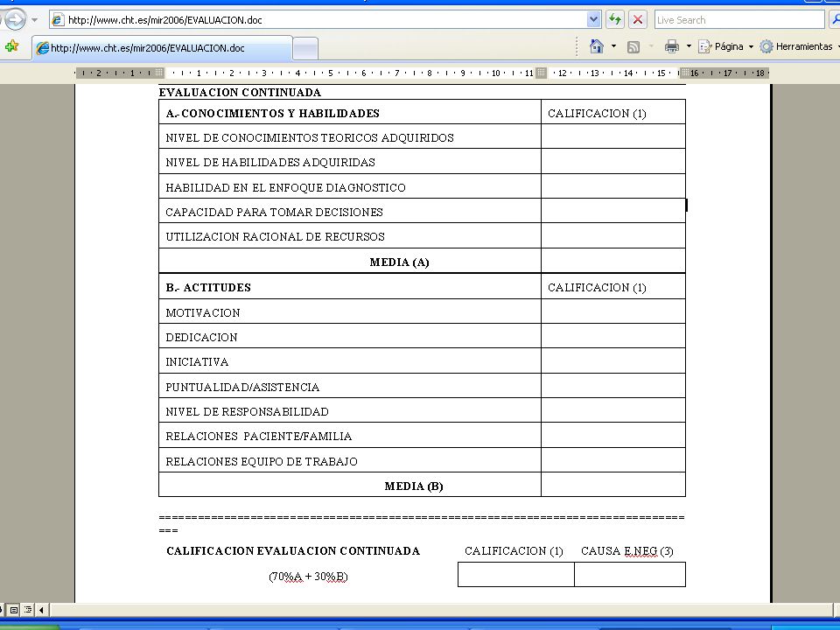Click the MEDIA (A) label
The image size is (840, 630).
pyautogui.click(x=400, y=262)
